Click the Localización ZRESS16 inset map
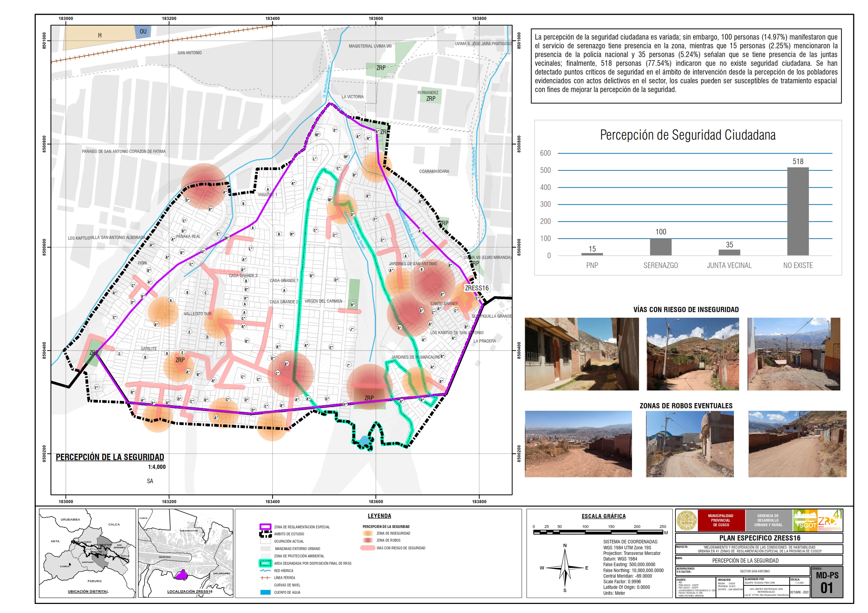The height and width of the screenshot is (613, 868). pyautogui.click(x=186, y=553)
